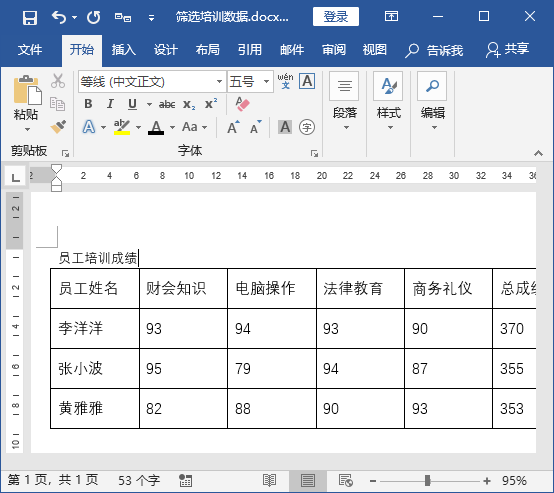Open Customize Quick Access Toolbar dropdown
The height and width of the screenshot is (493, 554).
[x=151, y=18]
